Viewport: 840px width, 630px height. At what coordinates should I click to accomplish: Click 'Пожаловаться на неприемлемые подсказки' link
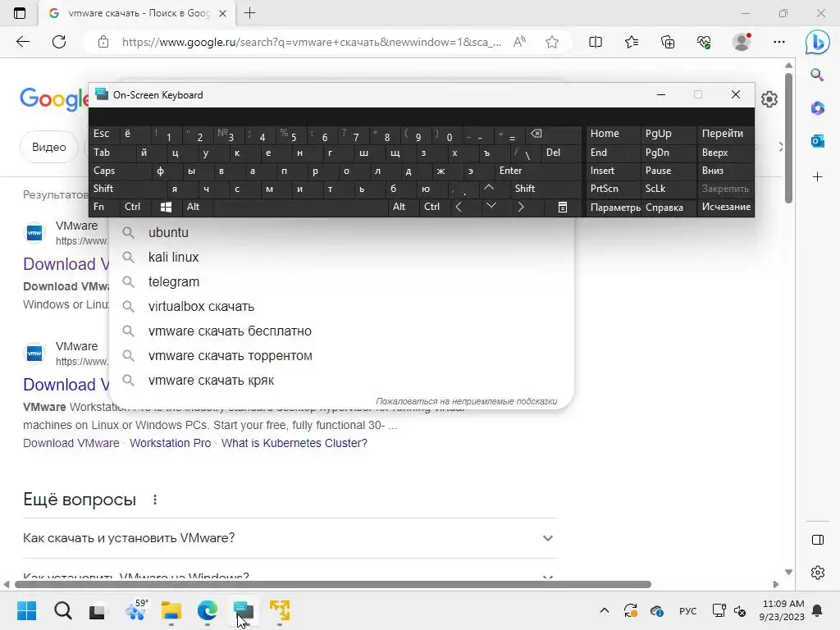point(467,401)
